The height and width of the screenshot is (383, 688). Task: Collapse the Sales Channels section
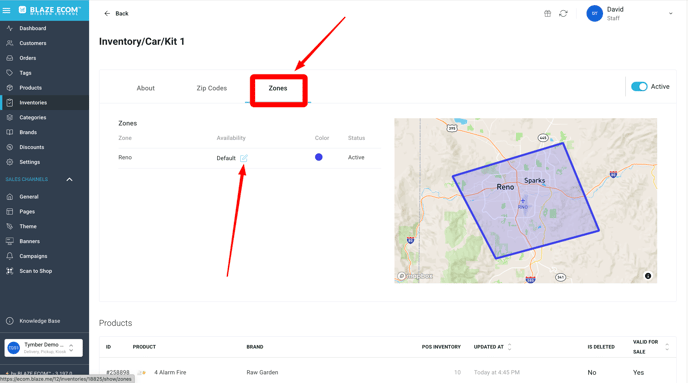click(69, 179)
